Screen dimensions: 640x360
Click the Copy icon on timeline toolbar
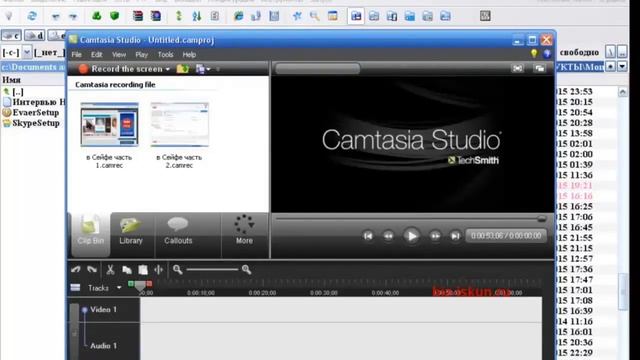click(127, 270)
